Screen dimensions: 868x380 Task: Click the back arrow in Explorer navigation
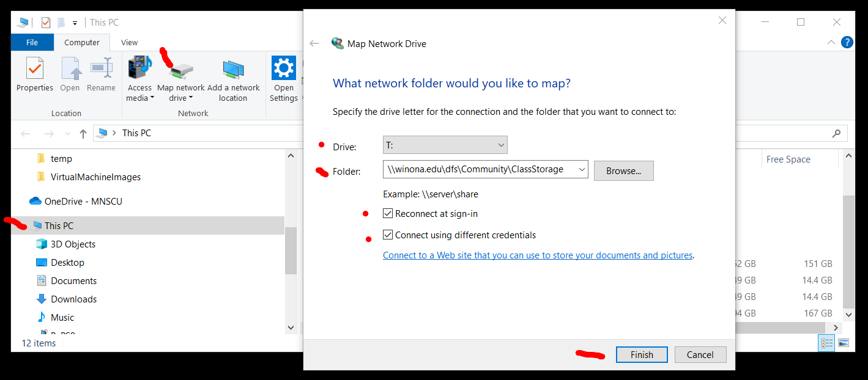[x=26, y=133]
